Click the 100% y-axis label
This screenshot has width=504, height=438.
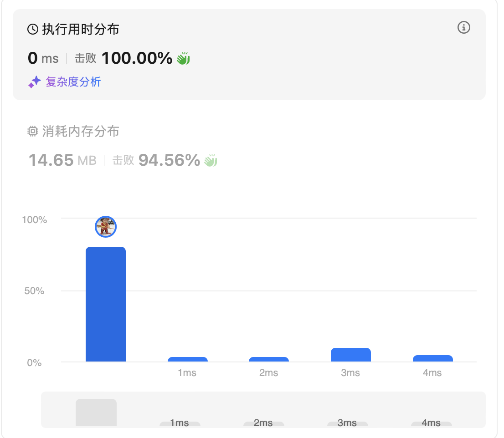(x=34, y=220)
